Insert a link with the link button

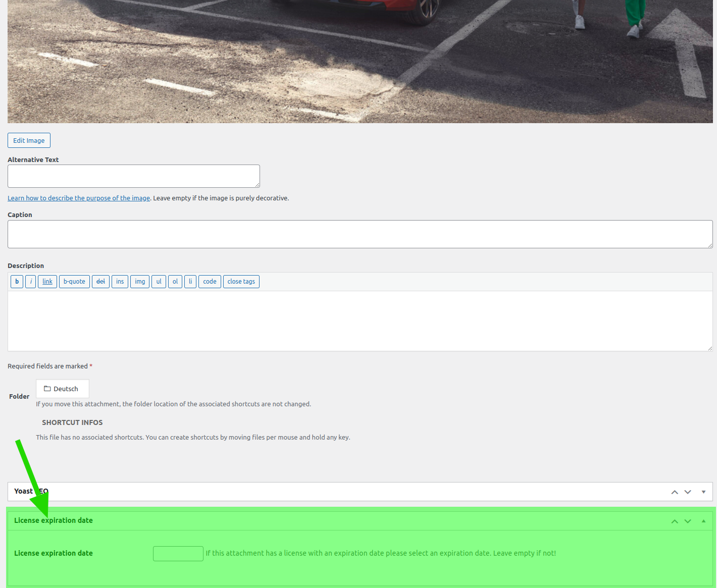(x=47, y=282)
